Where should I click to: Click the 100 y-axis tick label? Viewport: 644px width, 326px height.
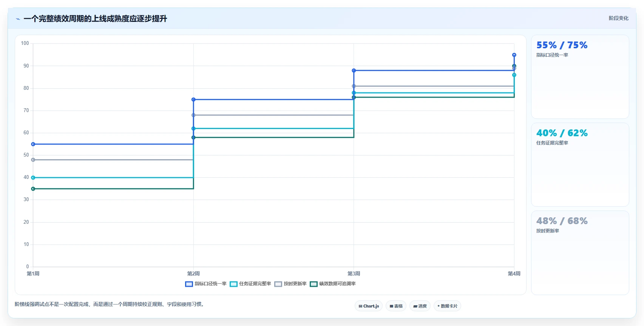[25, 43]
